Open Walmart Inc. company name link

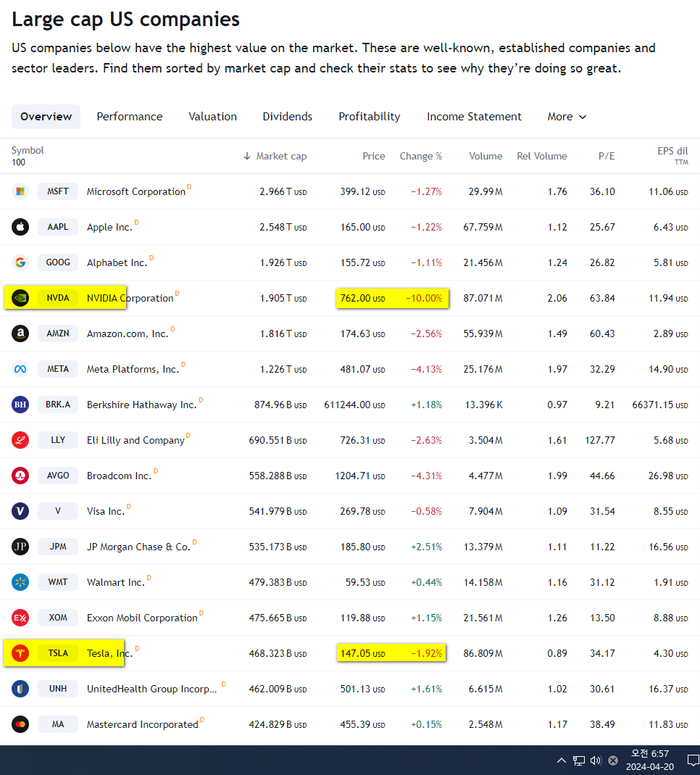(x=116, y=583)
